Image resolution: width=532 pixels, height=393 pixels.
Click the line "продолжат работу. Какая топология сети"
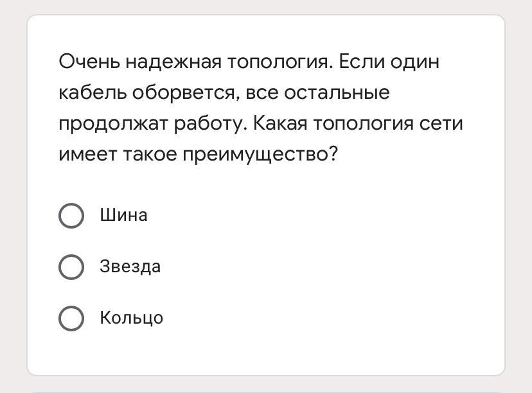tap(261, 123)
